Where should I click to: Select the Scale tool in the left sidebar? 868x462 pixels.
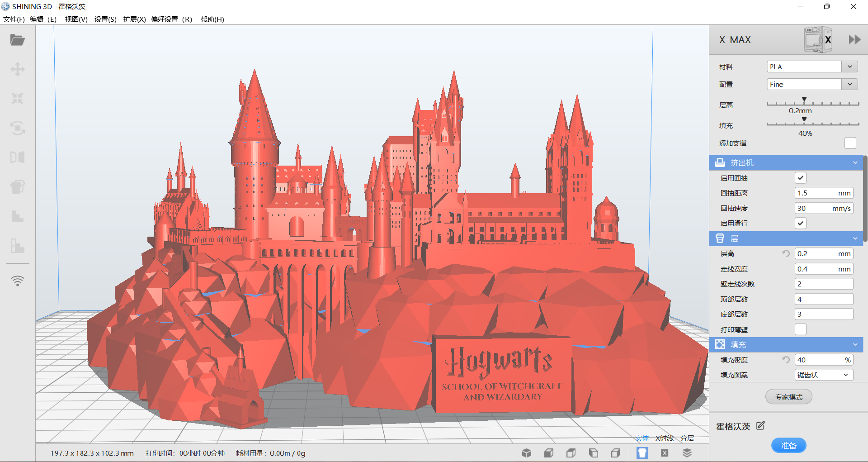click(x=18, y=99)
